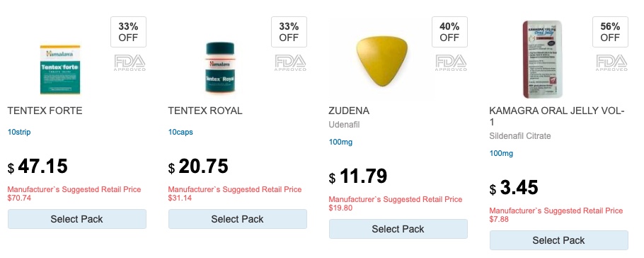
Task: Select the 10caps dosage link
Action: click(180, 132)
